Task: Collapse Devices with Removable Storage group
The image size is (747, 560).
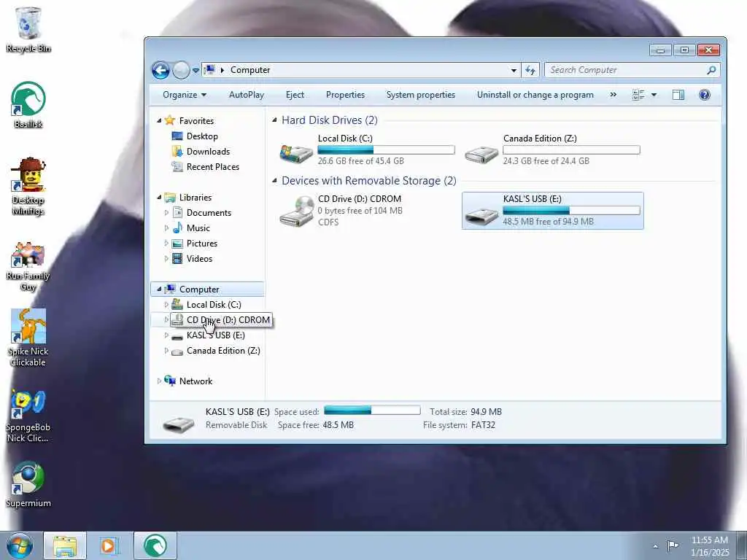Action: [274, 181]
